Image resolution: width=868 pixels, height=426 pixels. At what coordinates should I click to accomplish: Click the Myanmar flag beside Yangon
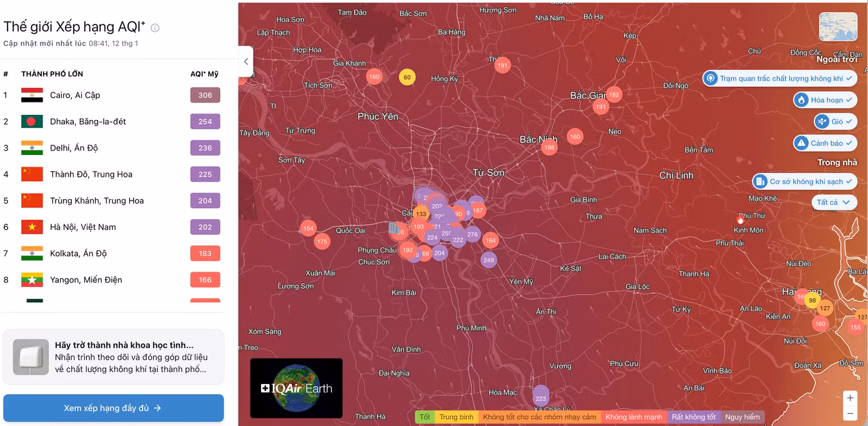[x=32, y=280]
